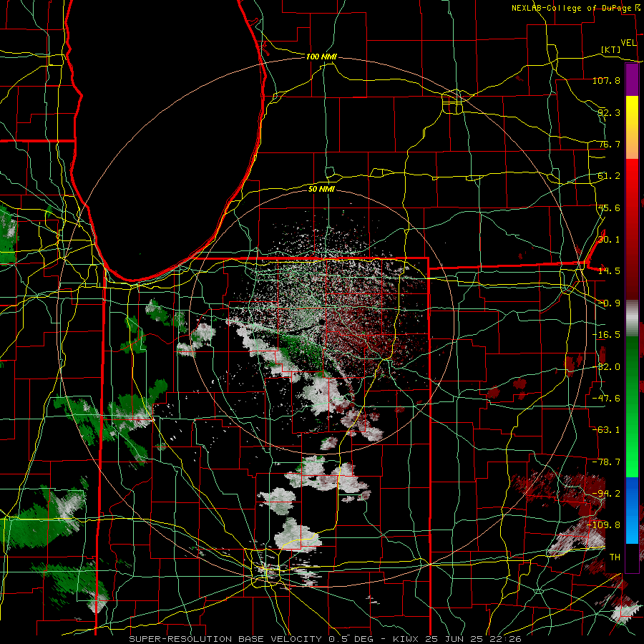Click the [KT] units label
The image size is (644, 644).
(x=611, y=49)
